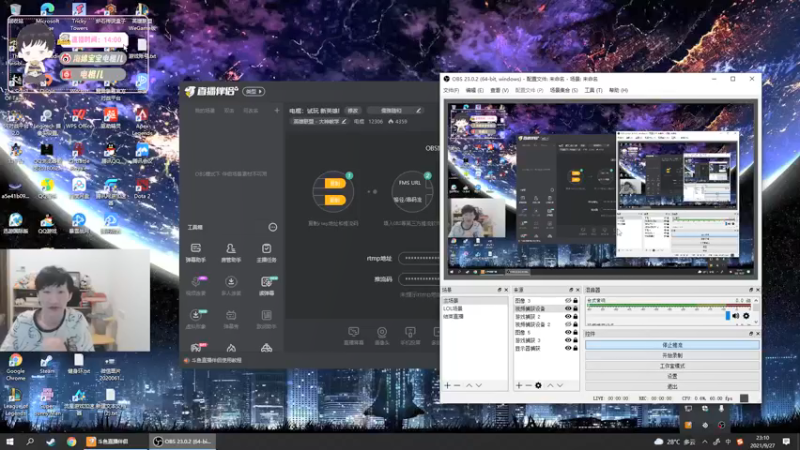Open Tricky Towers desktop shortcut
This screenshot has width=800, height=450.
pos(79,16)
